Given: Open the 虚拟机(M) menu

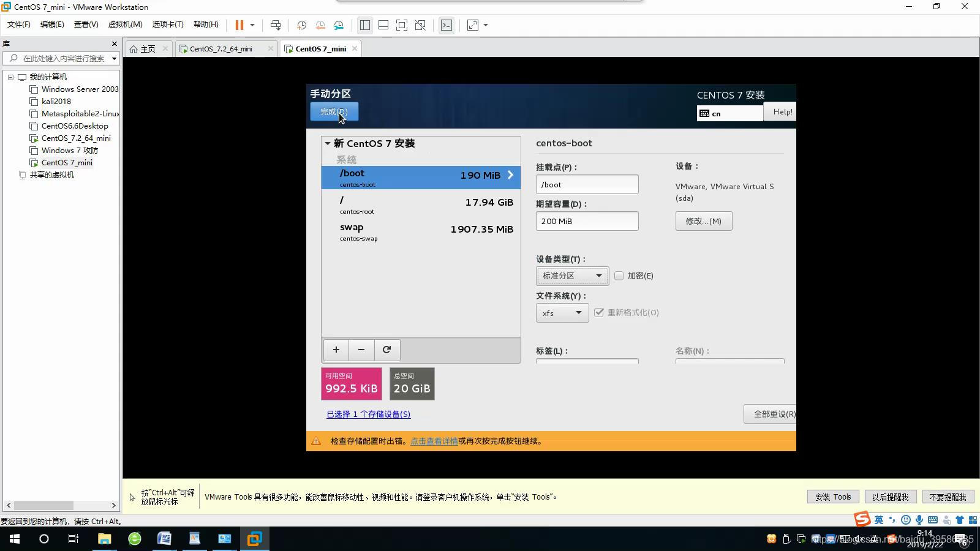Looking at the screenshot, I should click(125, 24).
